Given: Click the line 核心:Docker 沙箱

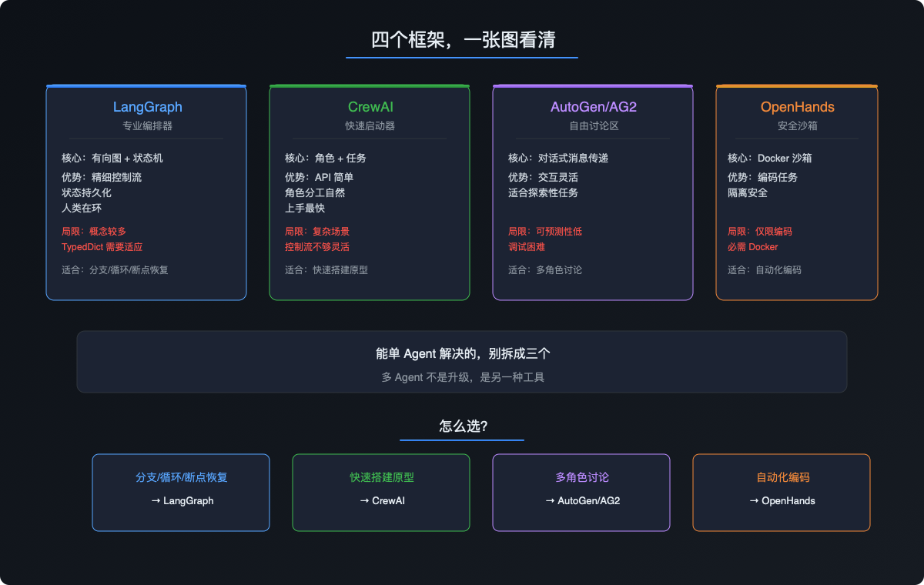Looking at the screenshot, I should coord(770,158).
